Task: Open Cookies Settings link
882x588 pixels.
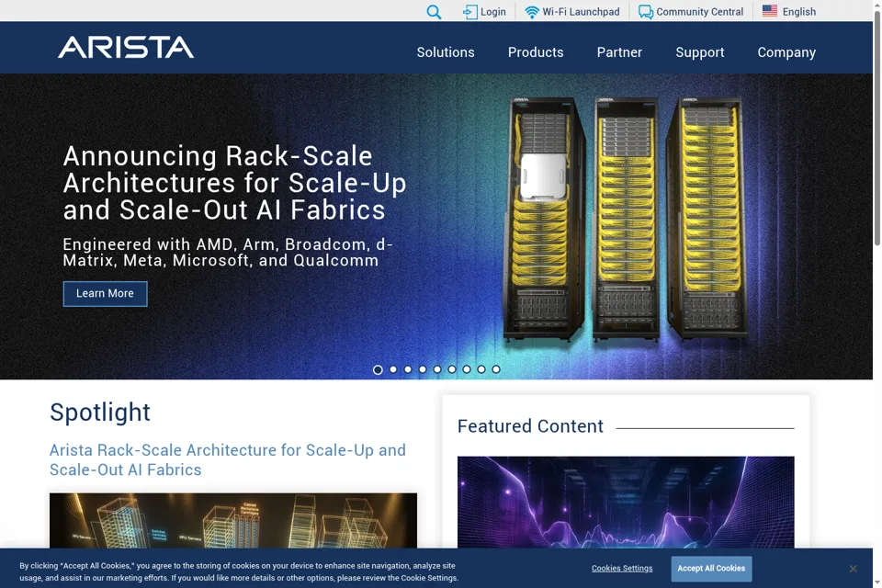Action: [622, 569]
